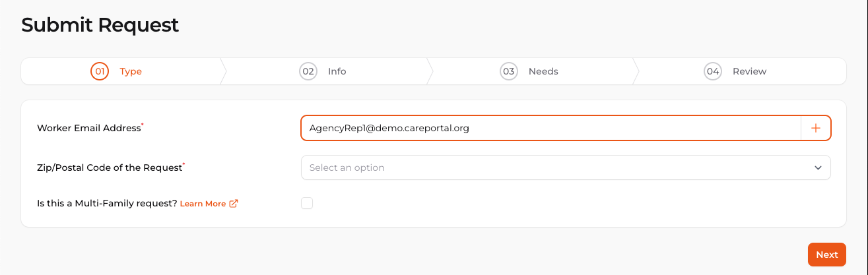The width and height of the screenshot is (868, 275).
Task: Focus the Worker Email Address input field
Action: 548,129
